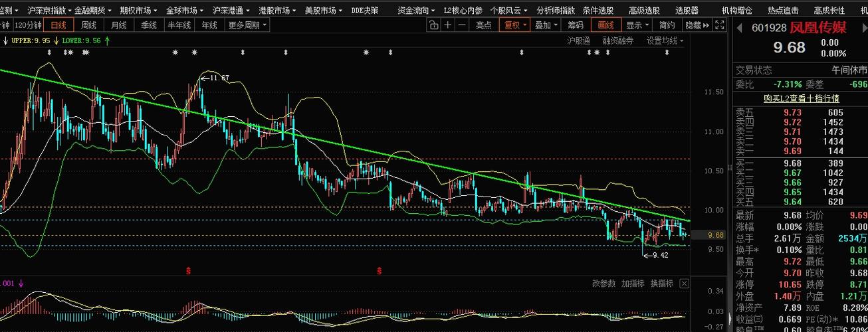Open 个股风云 menu

pos(510,11)
